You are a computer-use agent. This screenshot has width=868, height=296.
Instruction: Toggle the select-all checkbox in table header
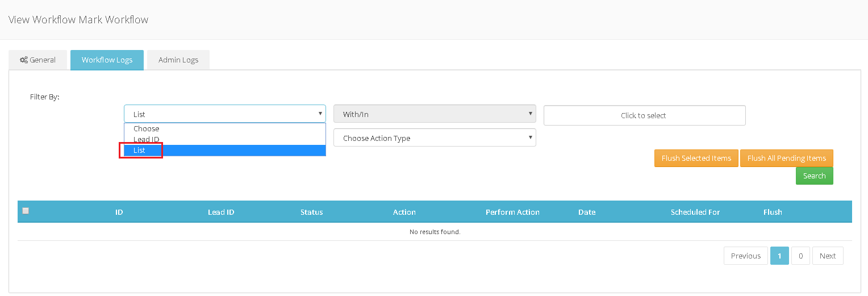(x=26, y=211)
